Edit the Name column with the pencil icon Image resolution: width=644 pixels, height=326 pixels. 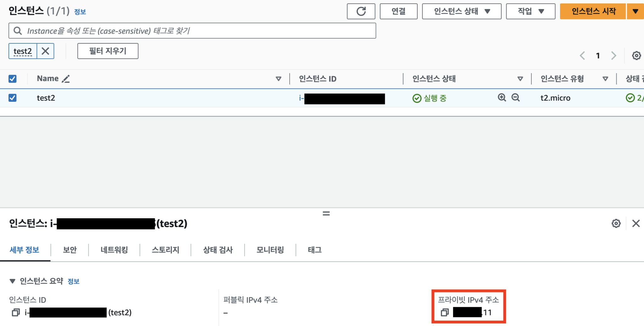tap(65, 79)
